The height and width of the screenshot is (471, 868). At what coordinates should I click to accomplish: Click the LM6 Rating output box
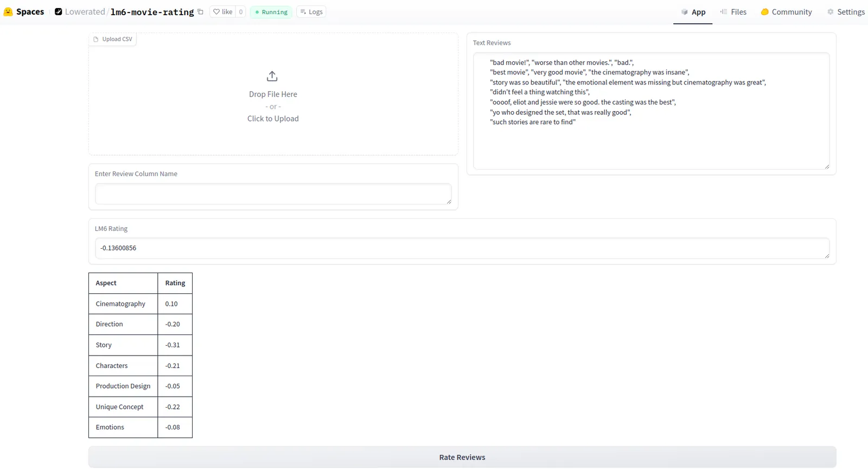(x=462, y=248)
